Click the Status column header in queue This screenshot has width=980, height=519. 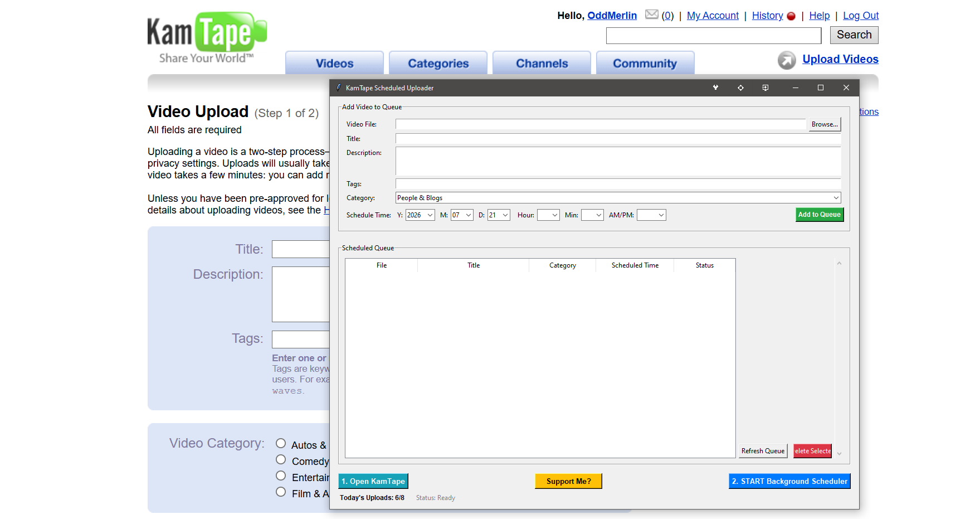pos(705,265)
